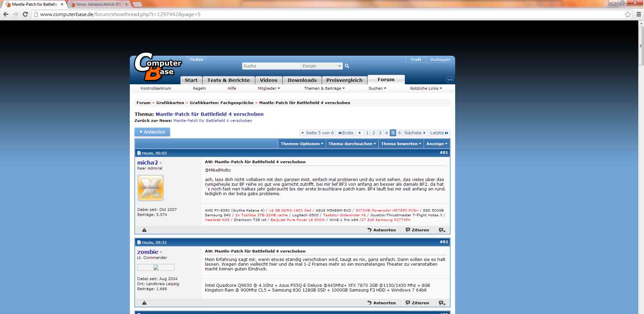Open Grafikkarten breadcrumb link
644x314 pixels.
[170, 103]
